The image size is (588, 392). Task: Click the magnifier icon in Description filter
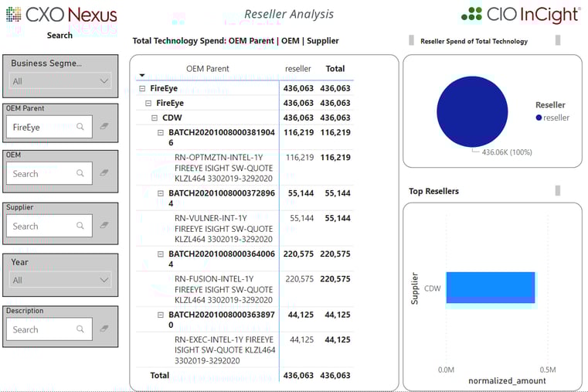(x=80, y=329)
